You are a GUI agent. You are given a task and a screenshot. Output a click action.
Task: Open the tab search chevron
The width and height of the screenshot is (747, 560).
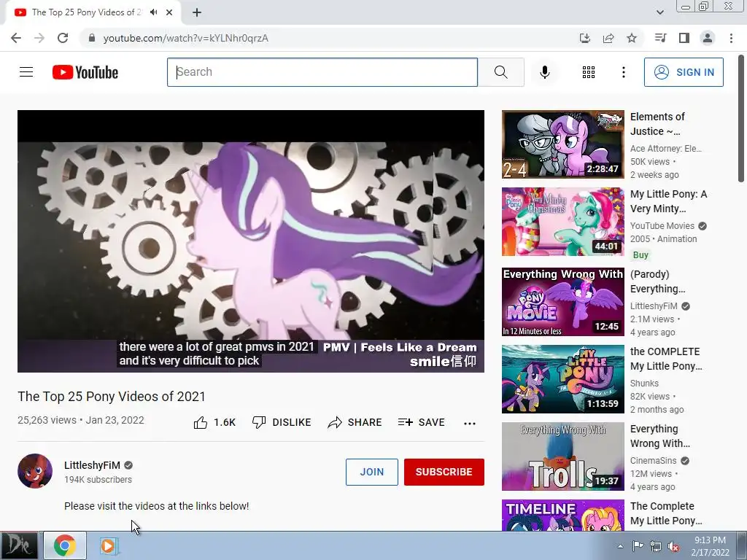659,12
